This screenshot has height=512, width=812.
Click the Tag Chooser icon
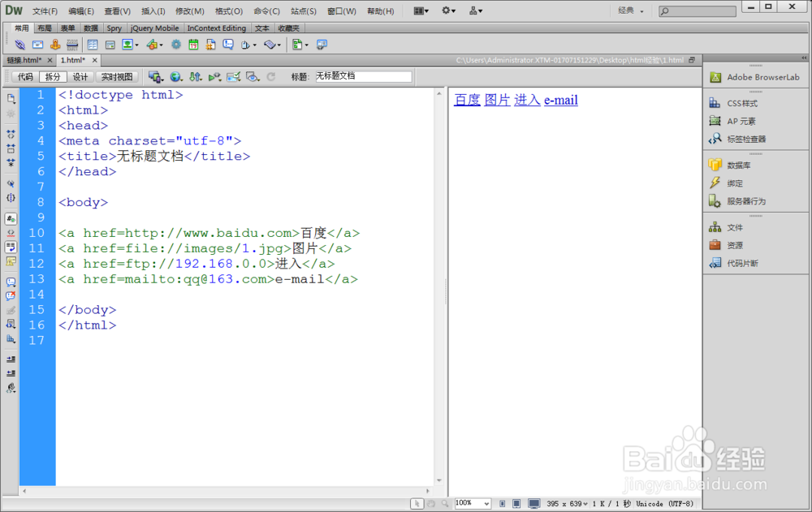(x=322, y=45)
